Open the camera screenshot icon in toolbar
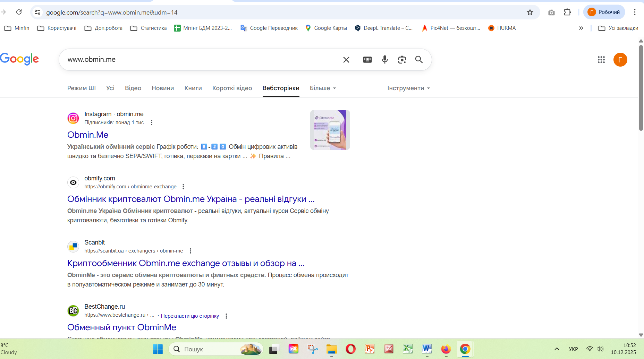The height and width of the screenshot is (359, 644). pyautogui.click(x=551, y=12)
